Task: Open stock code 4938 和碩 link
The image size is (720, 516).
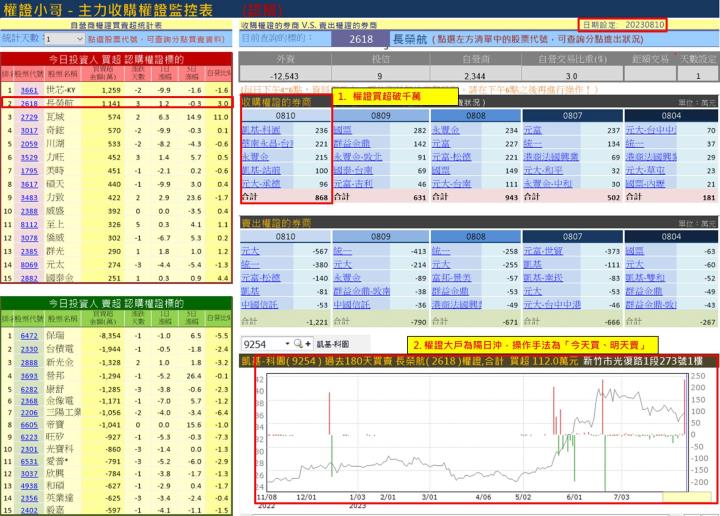Action: (29, 486)
